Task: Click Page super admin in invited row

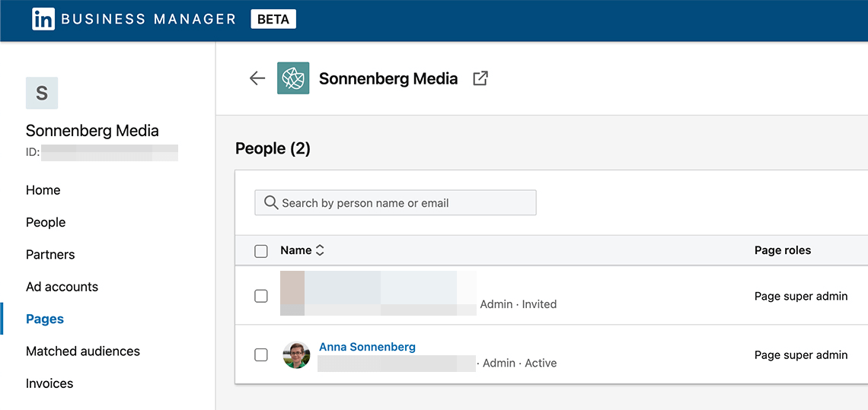Action: tap(801, 297)
